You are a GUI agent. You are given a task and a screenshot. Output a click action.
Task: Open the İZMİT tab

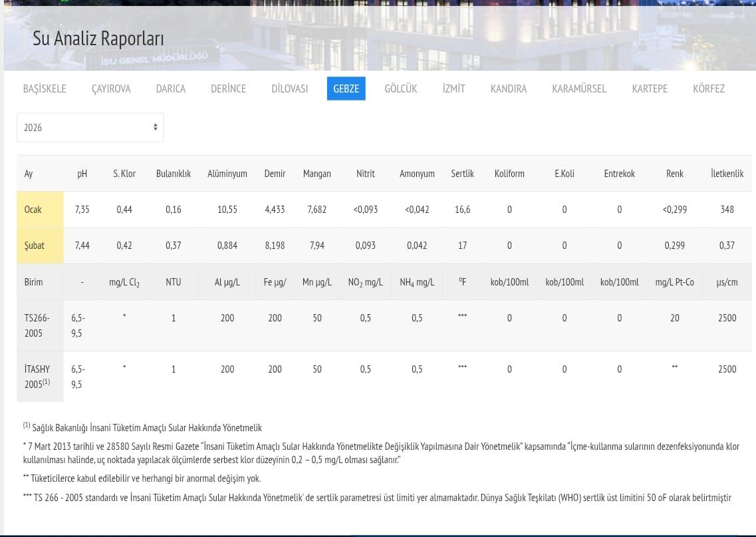[x=453, y=89]
